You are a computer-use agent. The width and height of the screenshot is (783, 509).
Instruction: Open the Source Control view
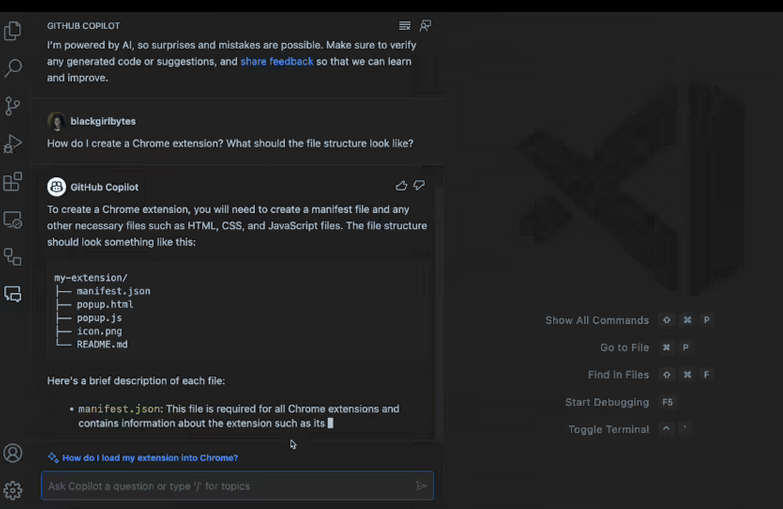point(13,106)
